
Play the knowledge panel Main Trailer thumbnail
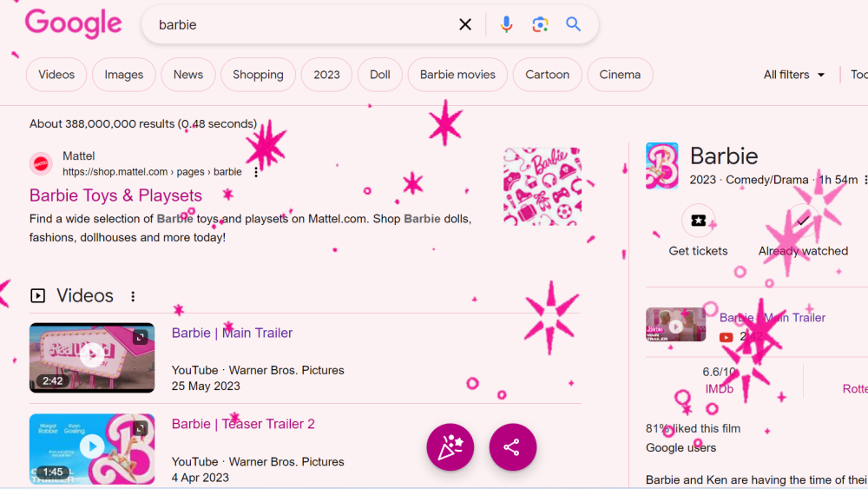pyautogui.click(x=676, y=325)
